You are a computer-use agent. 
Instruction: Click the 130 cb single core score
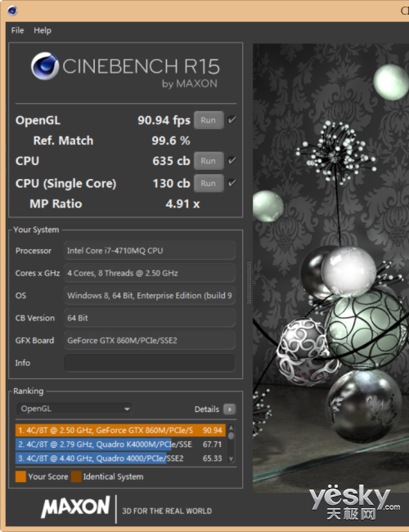(x=171, y=183)
